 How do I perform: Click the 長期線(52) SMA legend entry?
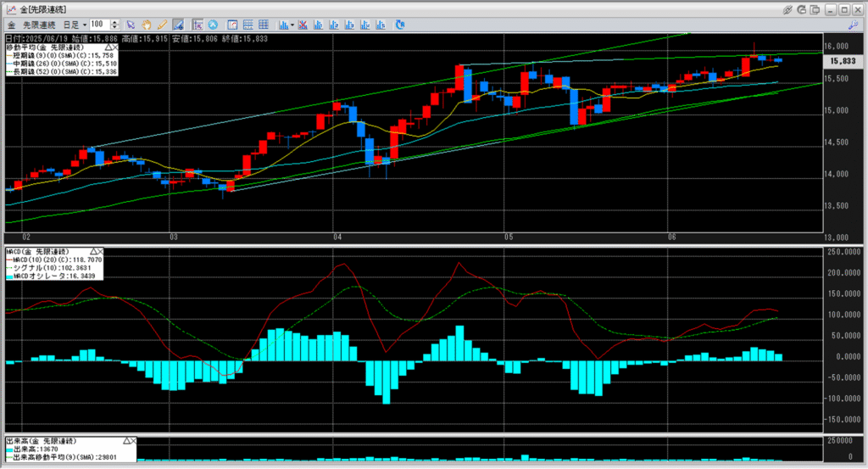[62, 71]
